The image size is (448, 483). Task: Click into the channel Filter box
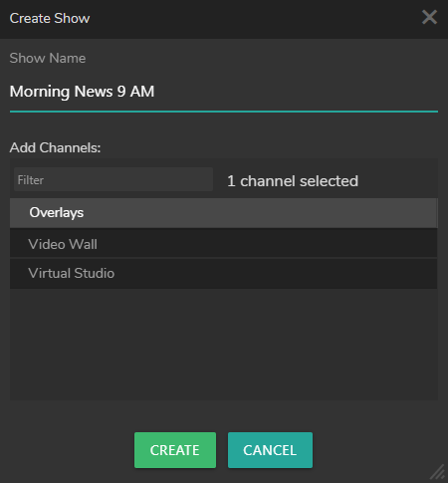pyautogui.click(x=113, y=179)
